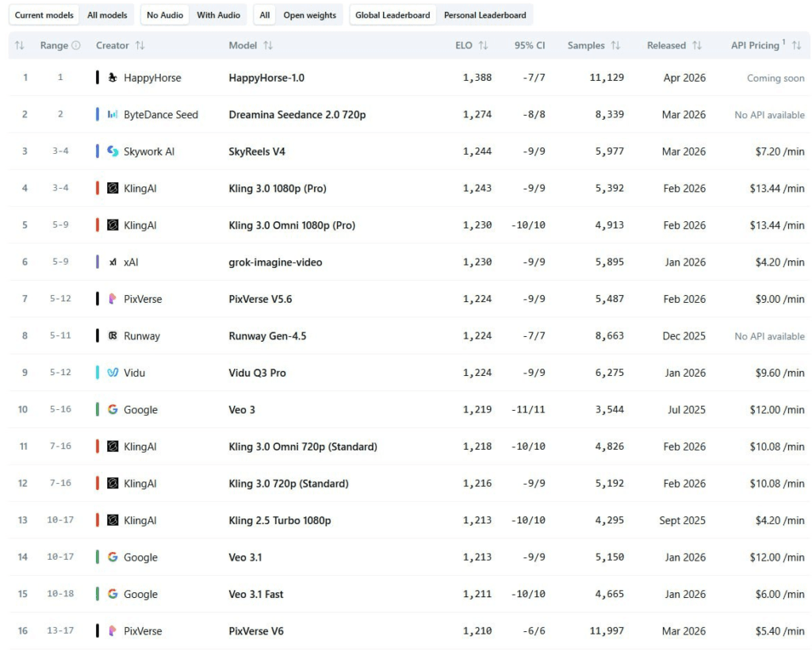Click the Vidu logo icon
Screen dimensions: 812x655
click(x=113, y=373)
